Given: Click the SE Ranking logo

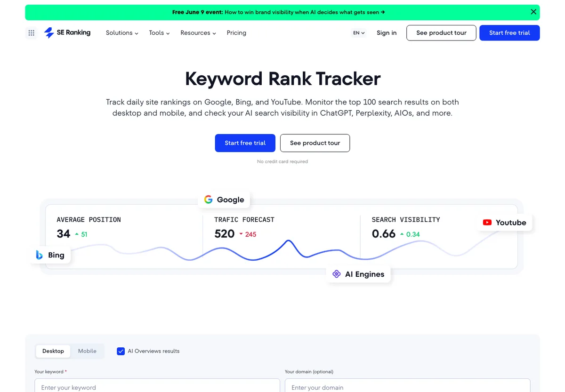Looking at the screenshot, I should (x=67, y=33).
